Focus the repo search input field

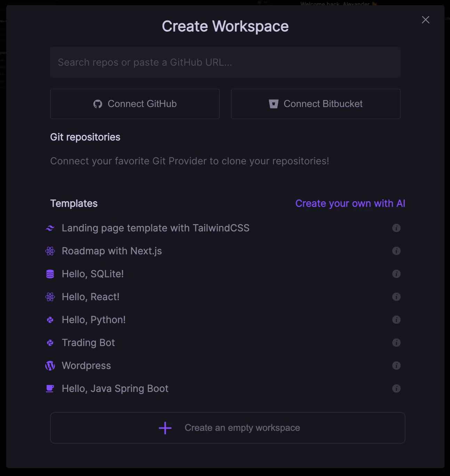point(225,62)
